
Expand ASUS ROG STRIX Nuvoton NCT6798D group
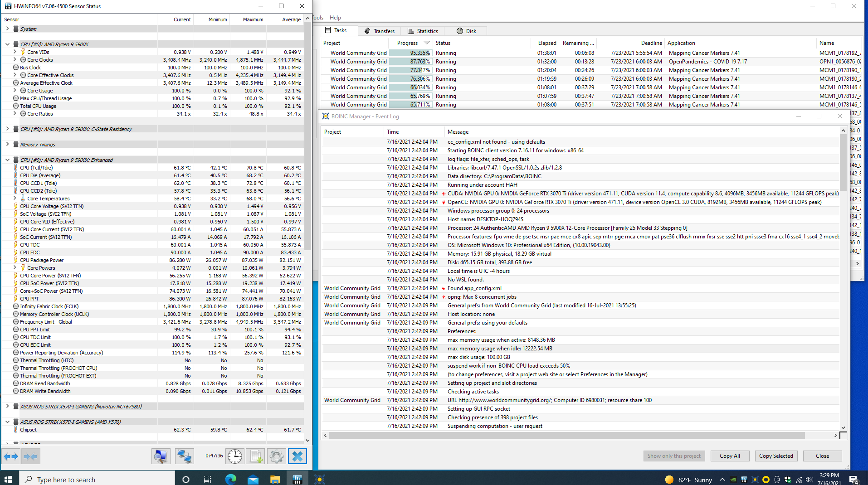pos(7,406)
